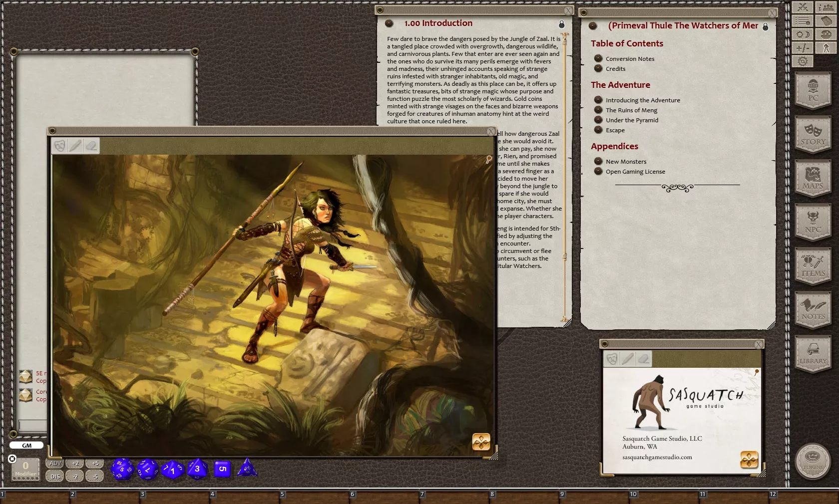839x504 pixels.
Task: Open the ITEMS sidebar button
Action: [x=813, y=266]
